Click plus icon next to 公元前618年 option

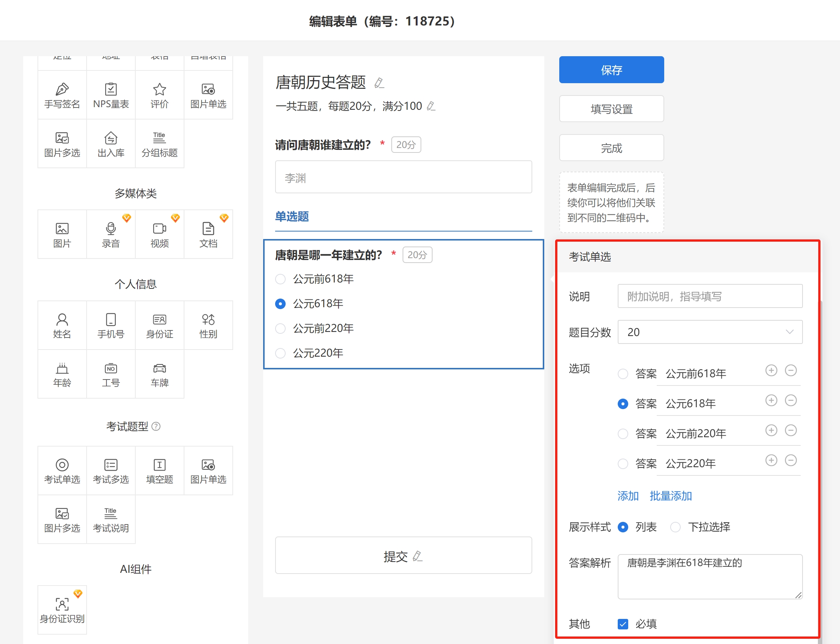click(x=771, y=370)
